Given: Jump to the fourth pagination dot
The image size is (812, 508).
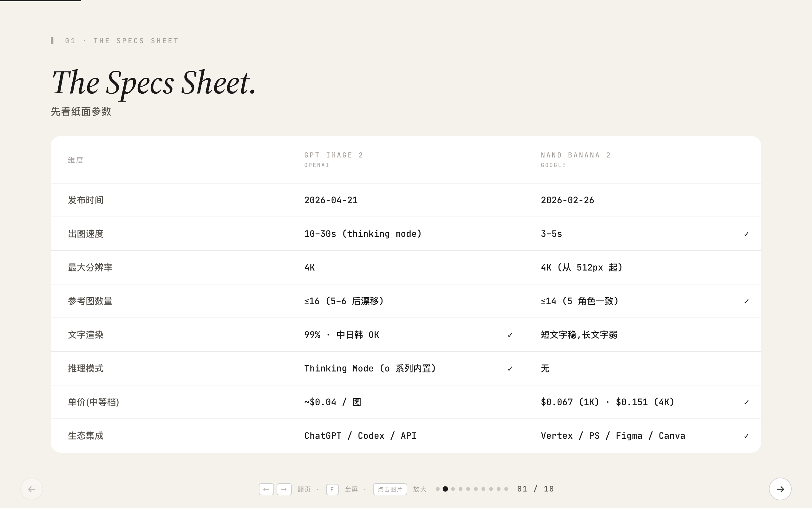Looking at the screenshot, I should (x=460, y=489).
